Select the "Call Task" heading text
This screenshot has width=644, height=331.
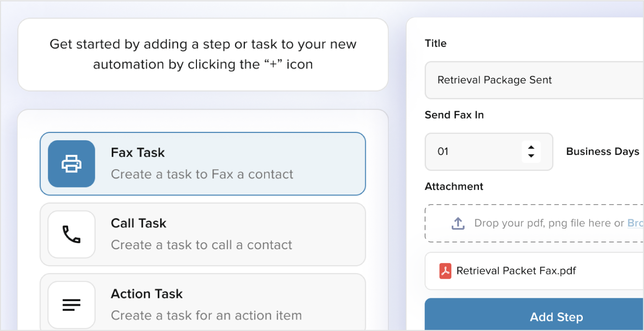pyautogui.click(x=138, y=223)
